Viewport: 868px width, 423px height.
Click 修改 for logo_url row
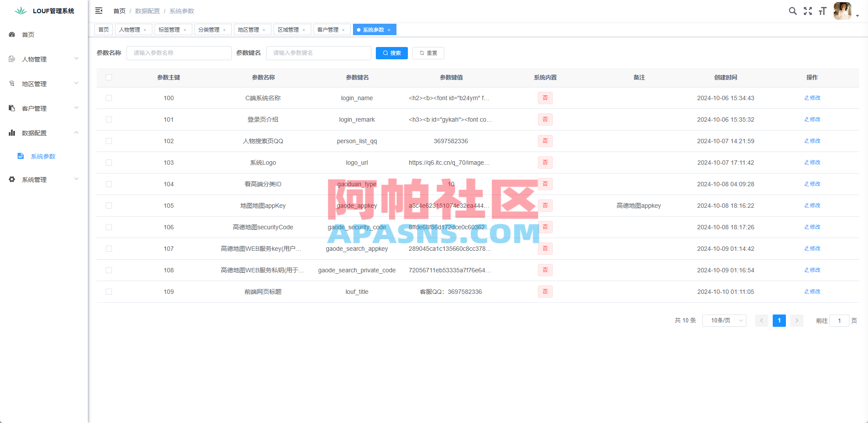click(x=812, y=163)
